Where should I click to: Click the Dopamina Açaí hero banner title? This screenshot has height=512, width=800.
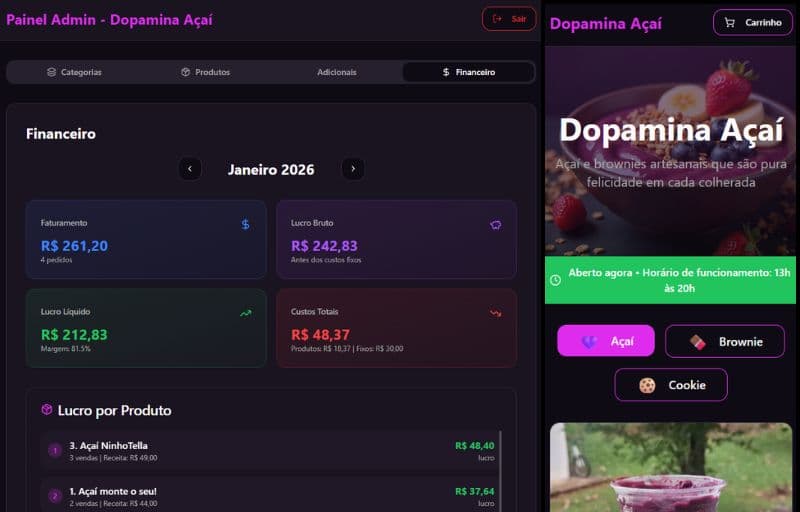[x=671, y=130]
